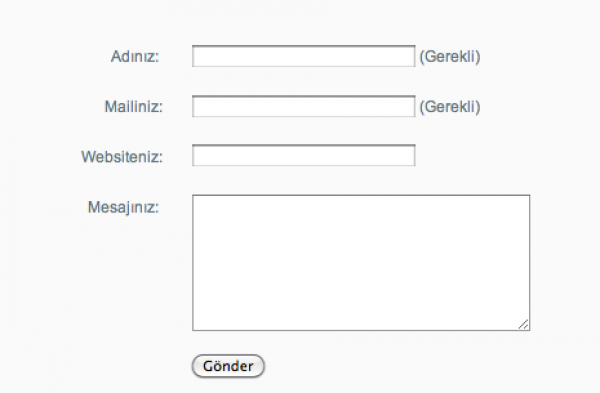Viewport: 600px width, 393px height.
Task: Select the text box right of Websiteniz
Action: pos(303,155)
